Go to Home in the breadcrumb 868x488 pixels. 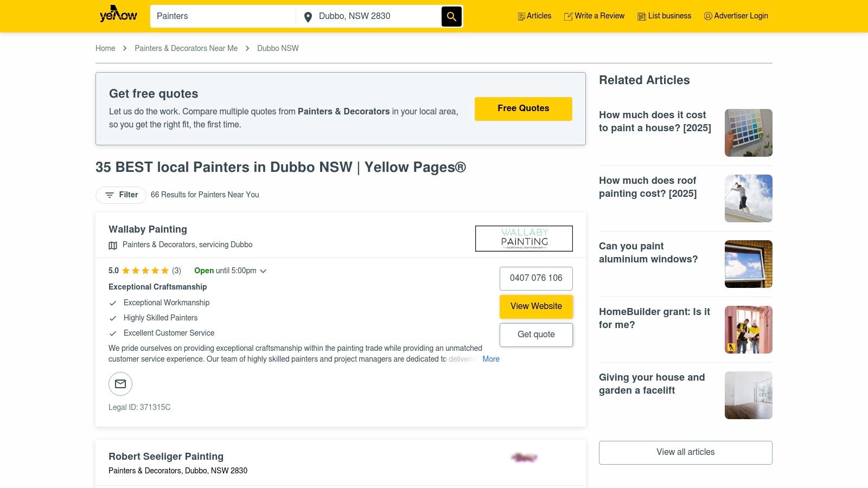pos(105,48)
